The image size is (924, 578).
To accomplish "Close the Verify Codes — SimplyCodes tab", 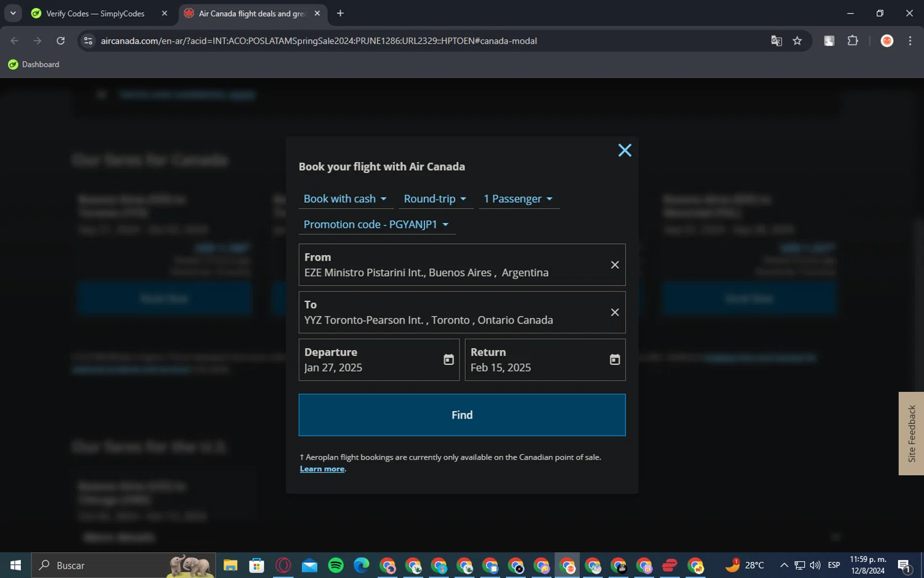I will pos(164,14).
